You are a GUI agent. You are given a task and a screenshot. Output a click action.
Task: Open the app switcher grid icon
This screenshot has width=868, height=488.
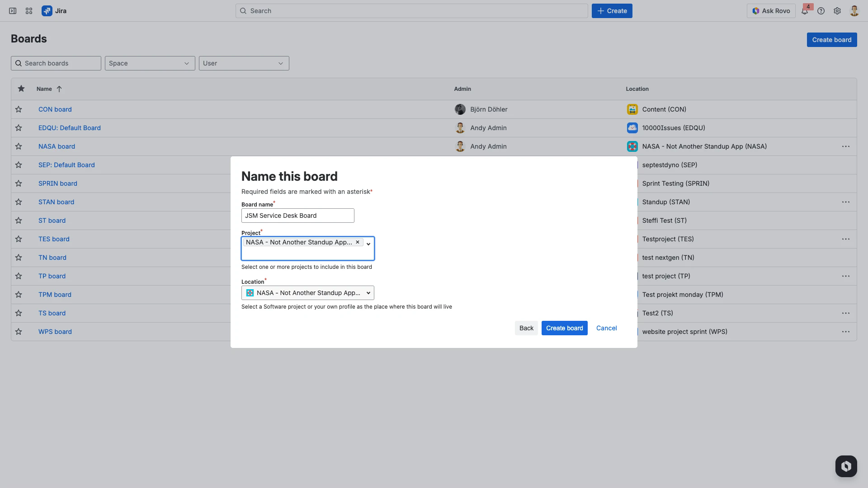pyautogui.click(x=29, y=11)
